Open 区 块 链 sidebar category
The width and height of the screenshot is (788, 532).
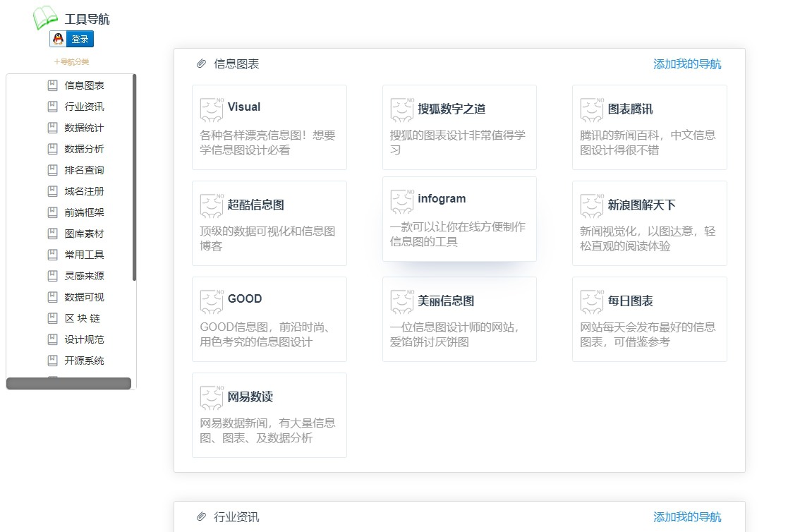(83, 318)
